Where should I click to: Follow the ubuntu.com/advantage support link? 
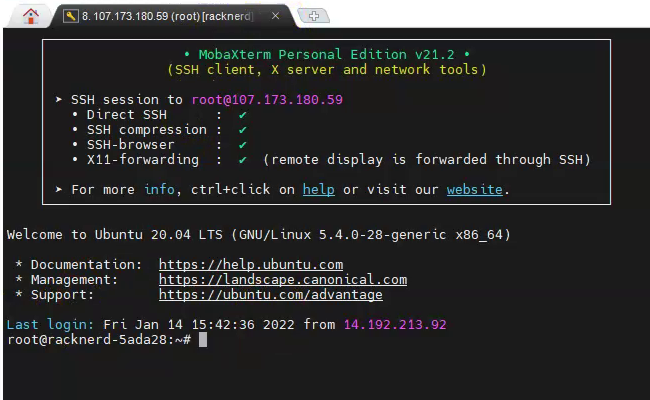click(270, 295)
